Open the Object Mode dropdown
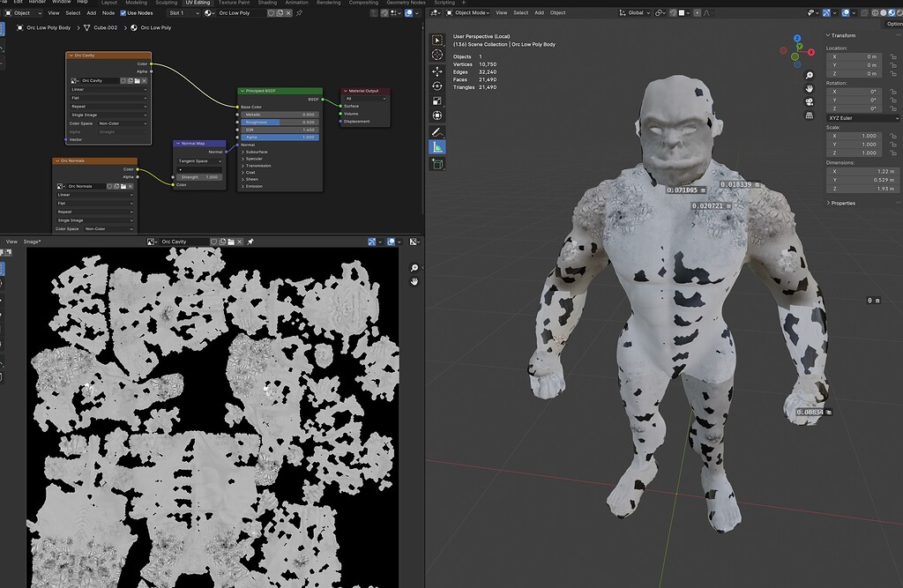 point(468,12)
